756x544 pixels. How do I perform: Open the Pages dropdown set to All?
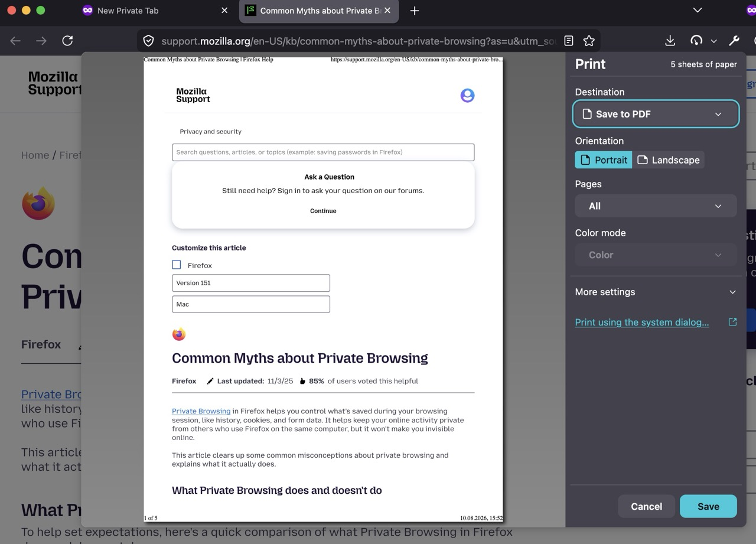tap(656, 206)
